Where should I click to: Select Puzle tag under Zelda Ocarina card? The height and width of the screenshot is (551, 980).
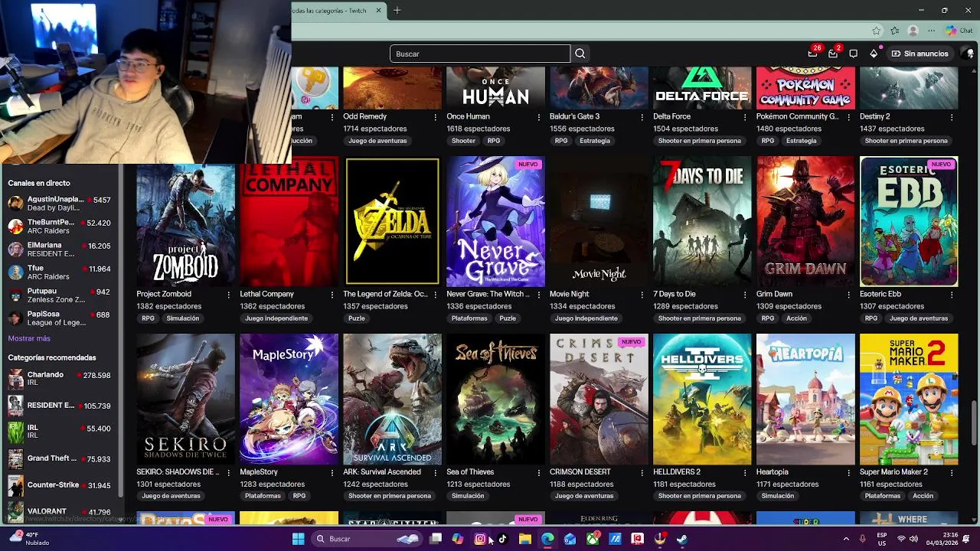357,318
